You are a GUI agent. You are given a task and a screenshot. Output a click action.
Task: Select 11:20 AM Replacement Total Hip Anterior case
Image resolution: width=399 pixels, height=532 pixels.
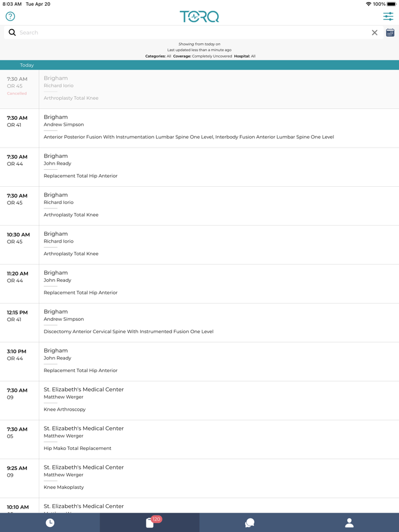(199, 284)
